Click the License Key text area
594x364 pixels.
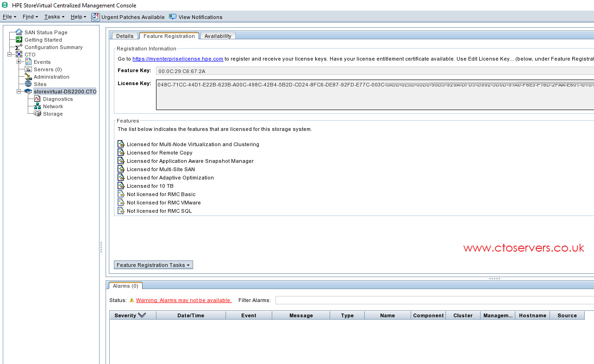click(x=375, y=95)
